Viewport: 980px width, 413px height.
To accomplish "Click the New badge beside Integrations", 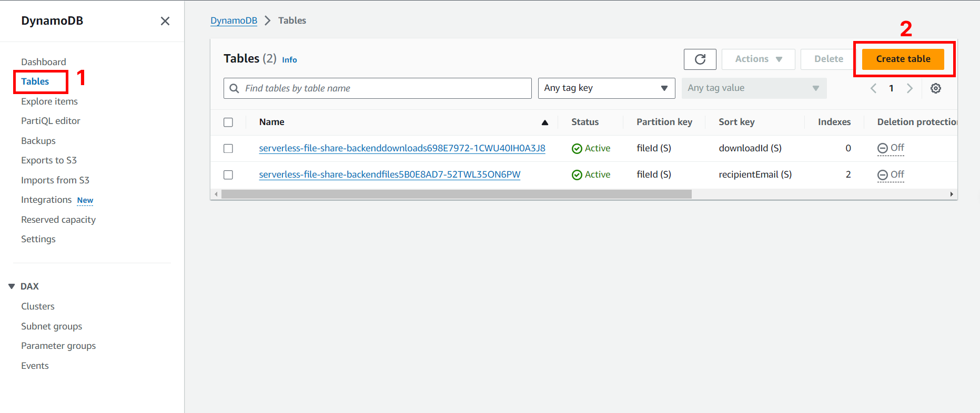I will click(85, 200).
